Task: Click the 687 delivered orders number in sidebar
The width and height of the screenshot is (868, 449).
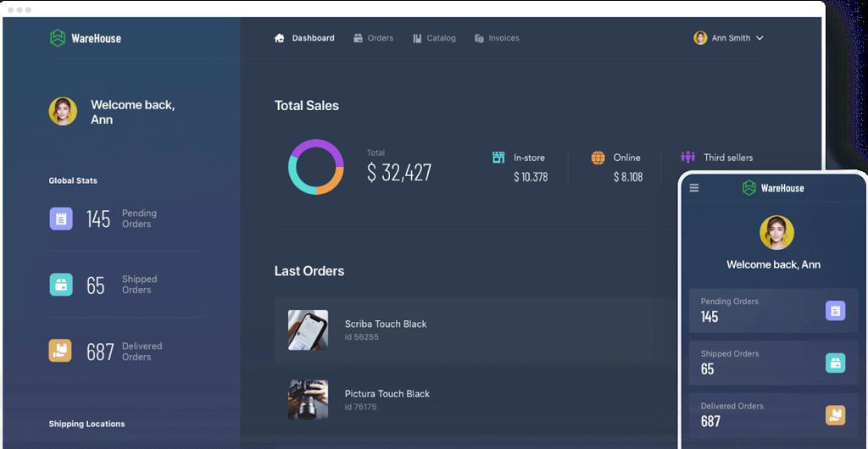Action: click(100, 352)
